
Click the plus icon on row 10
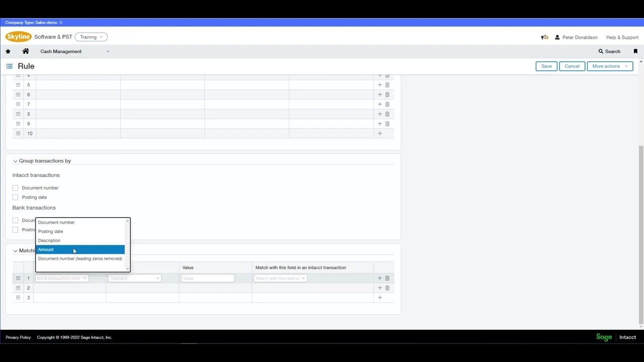pyautogui.click(x=380, y=133)
